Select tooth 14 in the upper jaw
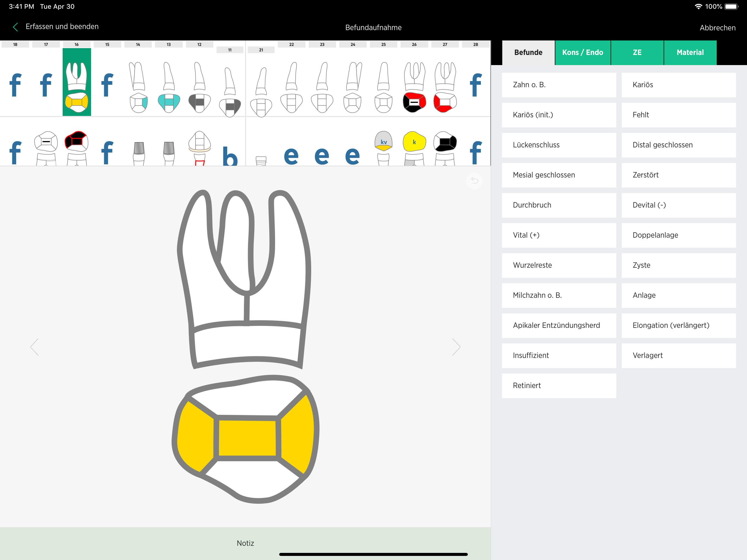This screenshot has width=747, height=560. click(x=138, y=87)
